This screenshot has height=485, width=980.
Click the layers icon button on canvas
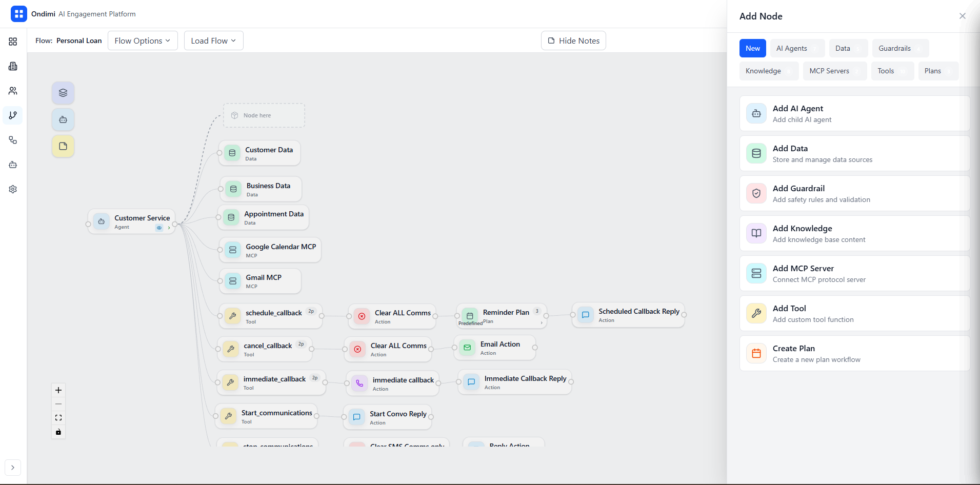click(63, 93)
